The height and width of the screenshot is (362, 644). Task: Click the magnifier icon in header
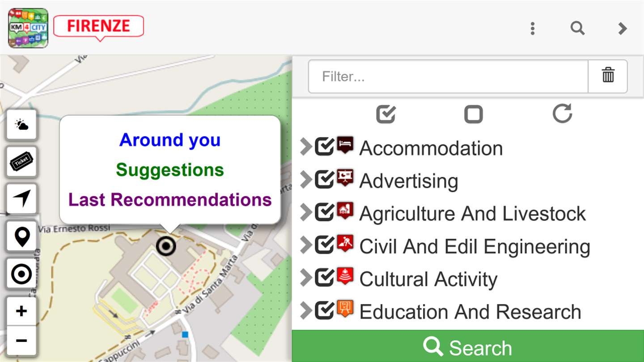coord(577,29)
